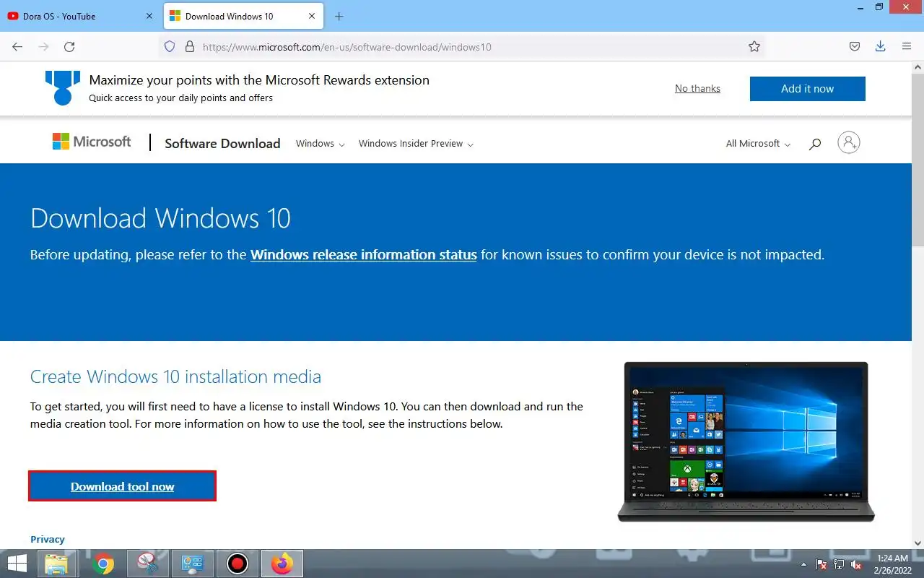924x578 pixels.
Task: Open the Windows release information status link
Action: point(363,254)
